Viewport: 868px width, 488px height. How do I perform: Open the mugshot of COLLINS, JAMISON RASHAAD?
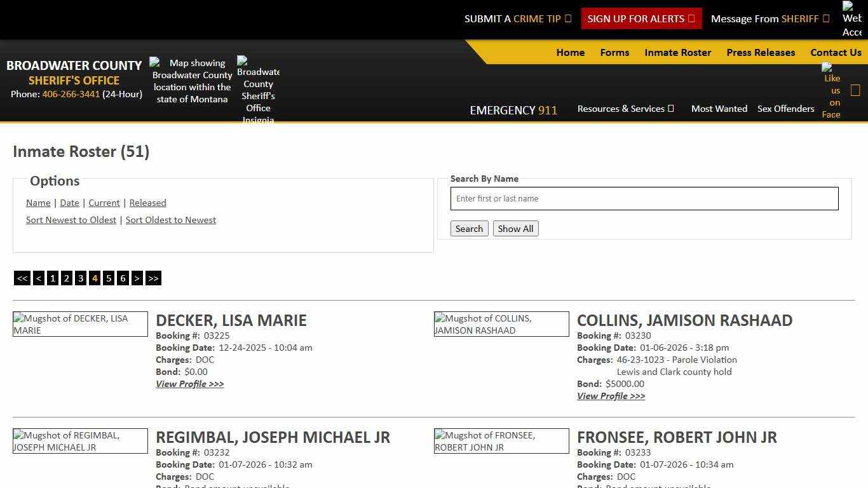pos(501,324)
